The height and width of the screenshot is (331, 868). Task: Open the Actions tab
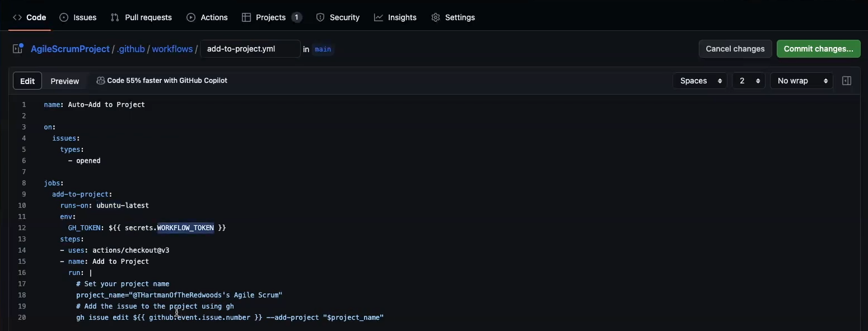point(207,17)
